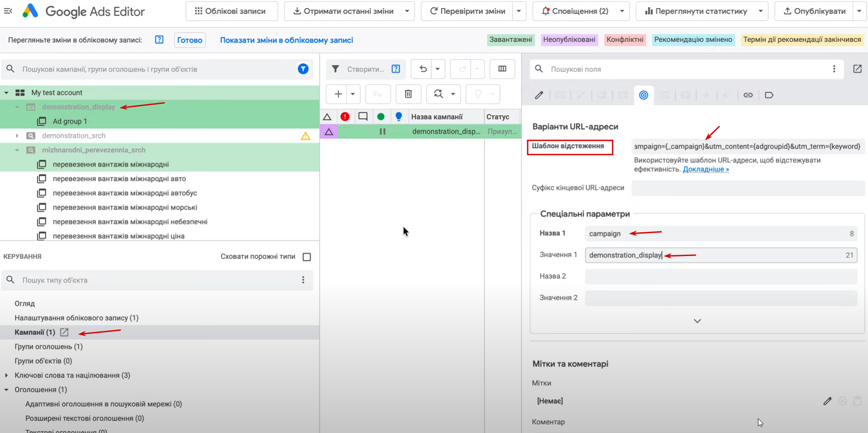This screenshot has height=433, width=868.
Task: Click the blue filter icon in campaign search
Action: pyautogui.click(x=303, y=69)
